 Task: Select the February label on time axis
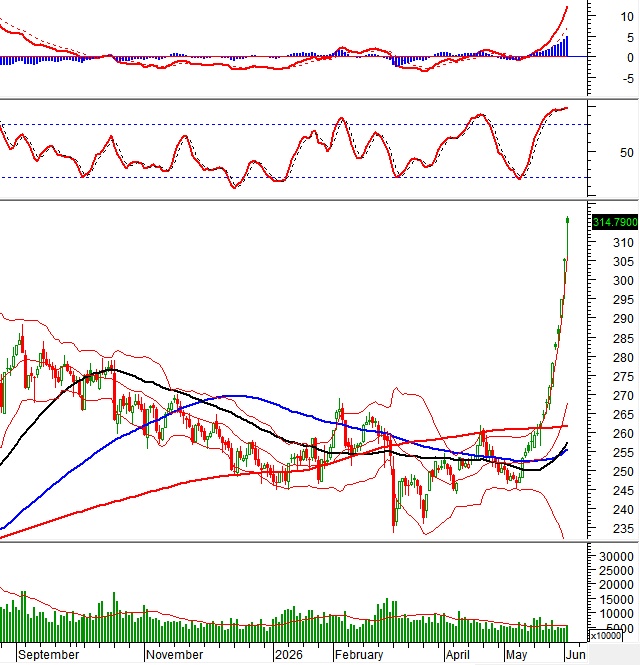[x=359, y=654]
